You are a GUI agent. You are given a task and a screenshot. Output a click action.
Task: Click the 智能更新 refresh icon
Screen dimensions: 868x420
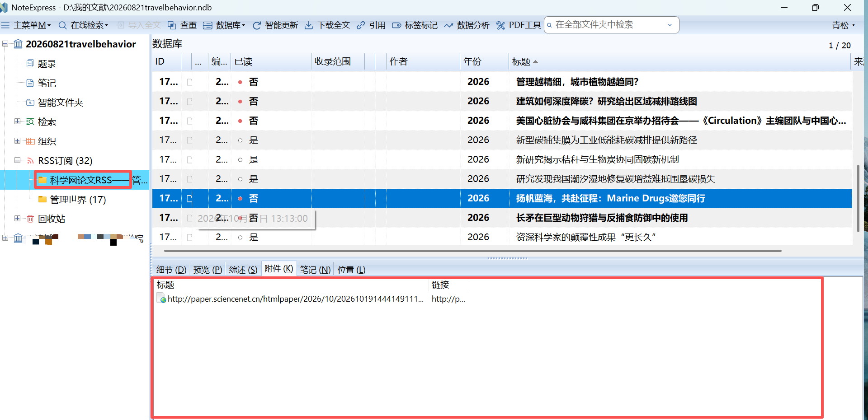click(257, 25)
